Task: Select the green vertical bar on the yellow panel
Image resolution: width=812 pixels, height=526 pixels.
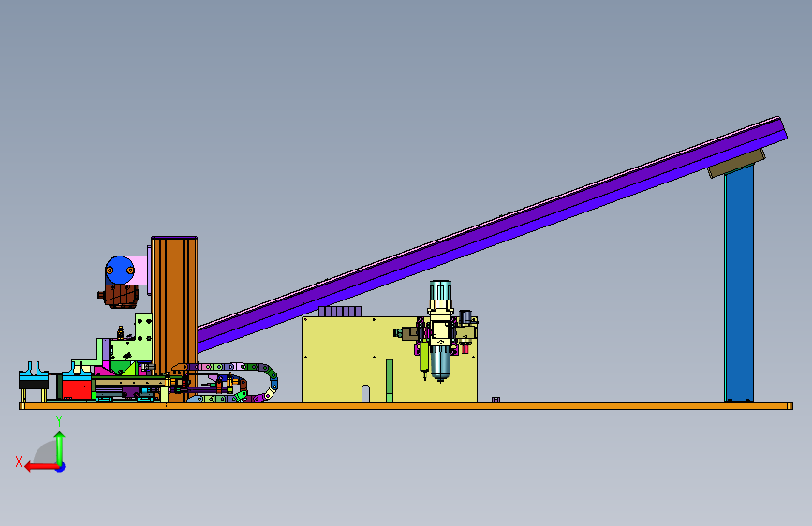Action: tap(390, 381)
